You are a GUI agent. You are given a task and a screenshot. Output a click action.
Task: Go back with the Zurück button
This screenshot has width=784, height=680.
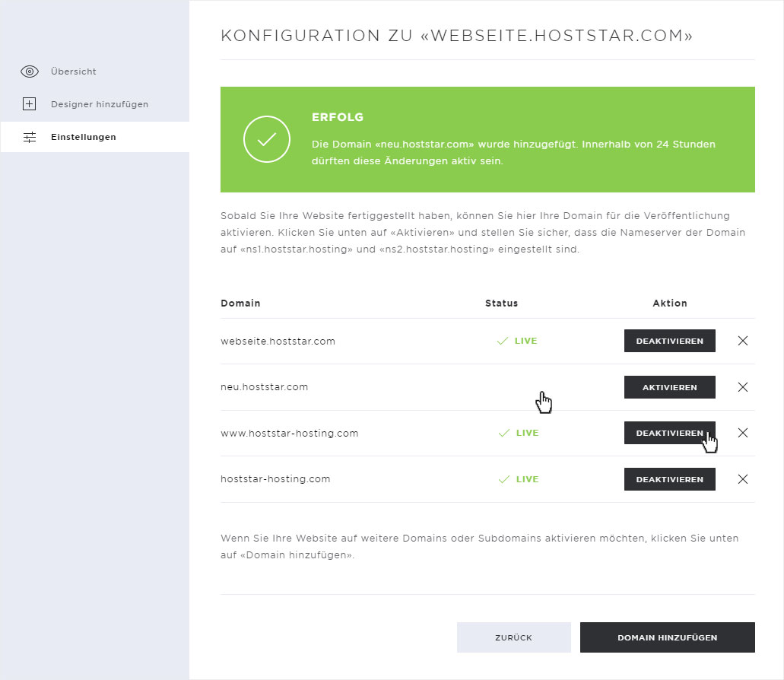click(513, 637)
